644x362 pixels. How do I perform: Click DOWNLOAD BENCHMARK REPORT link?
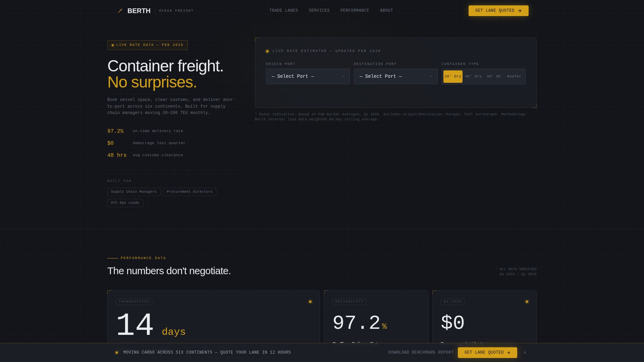tap(421, 353)
